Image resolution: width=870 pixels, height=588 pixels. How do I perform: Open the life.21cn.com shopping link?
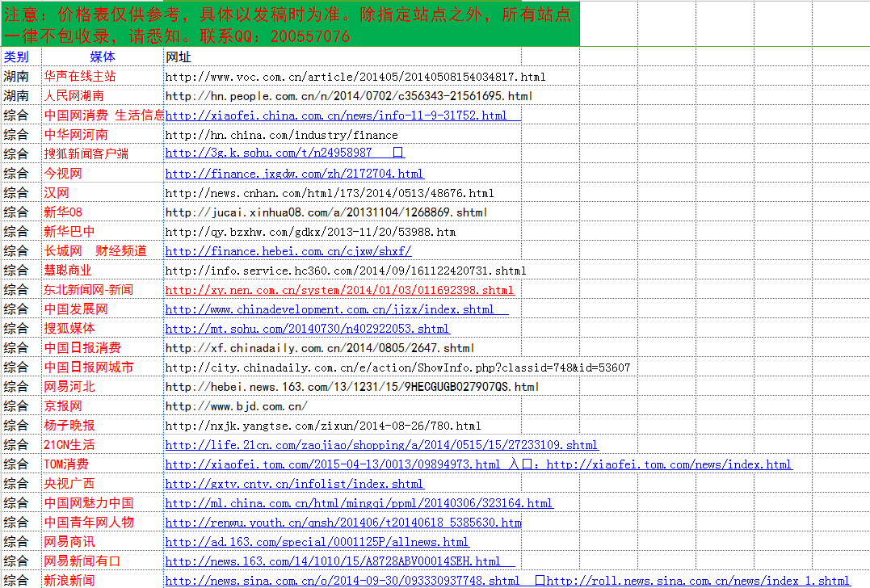pyautogui.click(x=381, y=445)
